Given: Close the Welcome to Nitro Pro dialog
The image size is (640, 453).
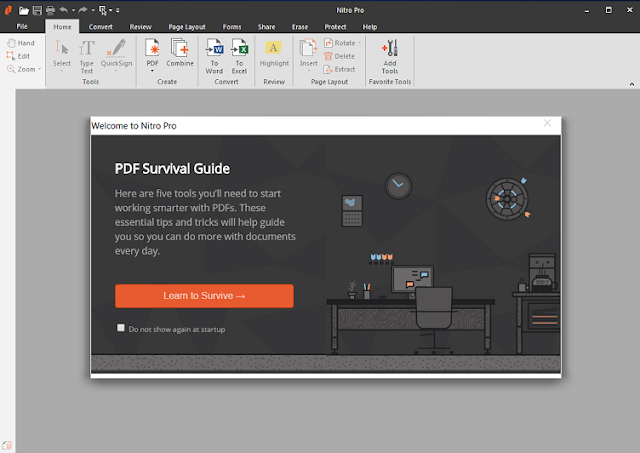Looking at the screenshot, I should pyautogui.click(x=547, y=123).
